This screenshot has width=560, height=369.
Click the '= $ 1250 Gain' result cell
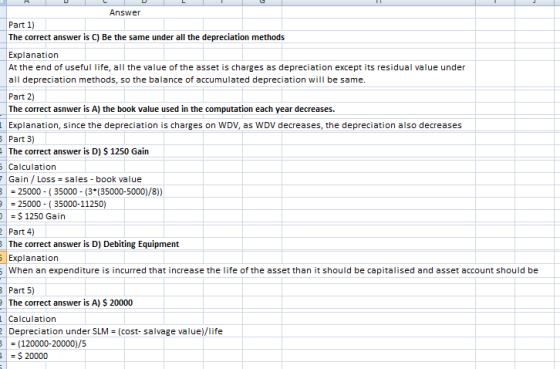pos(38,216)
